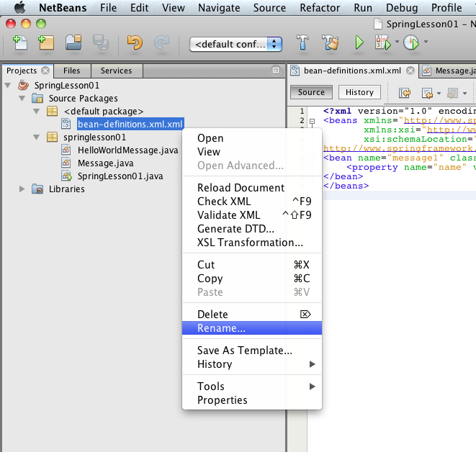Image resolution: width=476 pixels, height=452 pixels.
Task: Click the Source Packages folder icon
Action: [x=37, y=99]
